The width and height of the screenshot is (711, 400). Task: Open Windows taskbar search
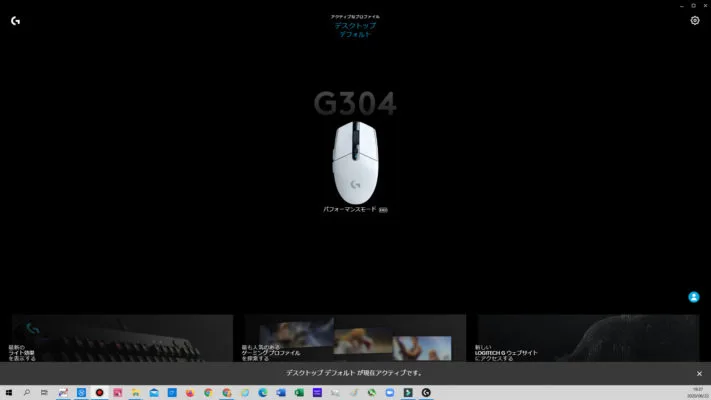point(27,393)
